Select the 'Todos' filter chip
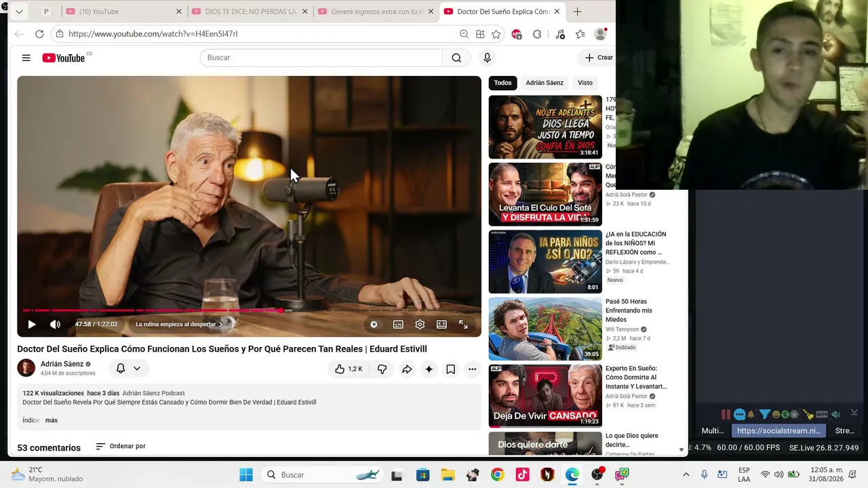Image resolution: width=868 pixels, height=488 pixels. [502, 83]
